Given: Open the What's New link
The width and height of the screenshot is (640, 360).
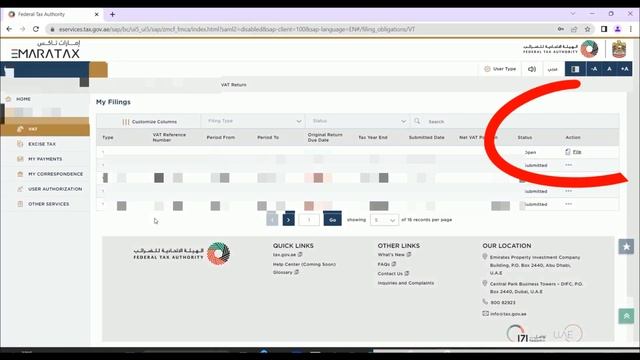Looking at the screenshot, I should [x=391, y=255].
